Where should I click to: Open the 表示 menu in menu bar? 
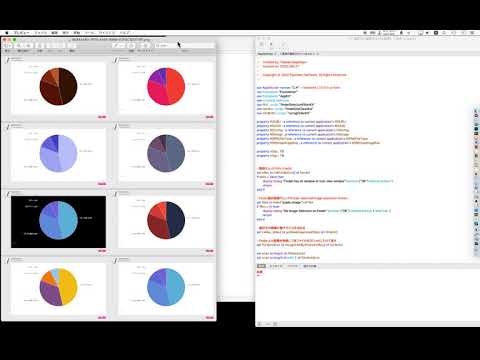point(66,33)
